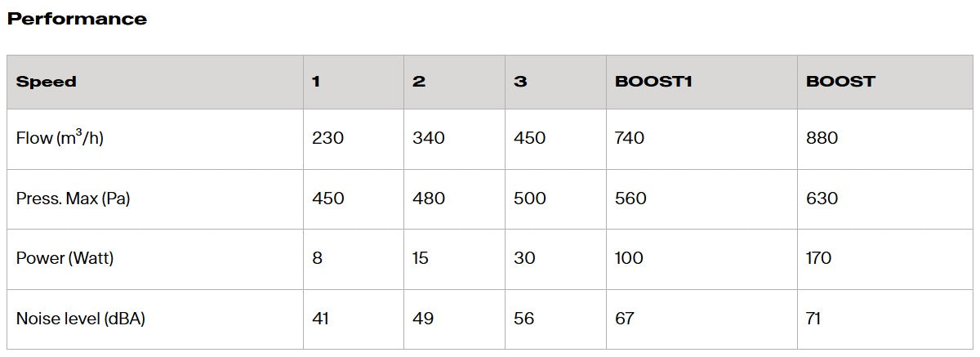The width and height of the screenshot is (980, 357).
Task: Click the Performance heading
Action: coord(77,19)
